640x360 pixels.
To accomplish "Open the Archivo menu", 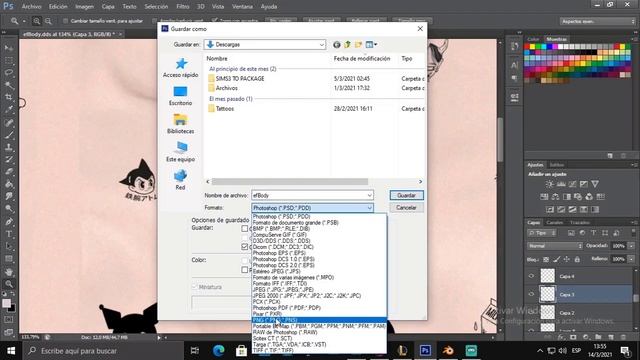I will point(31,7).
